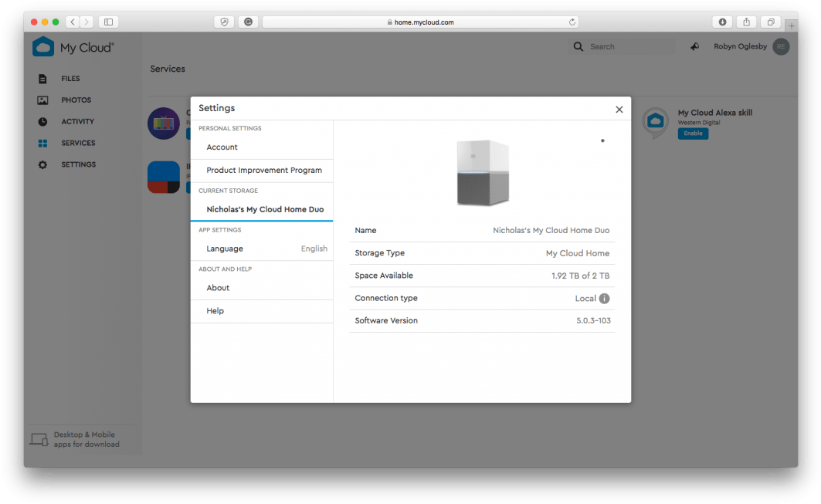Enable the My Cloud Alexa skill

[x=693, y=134]
